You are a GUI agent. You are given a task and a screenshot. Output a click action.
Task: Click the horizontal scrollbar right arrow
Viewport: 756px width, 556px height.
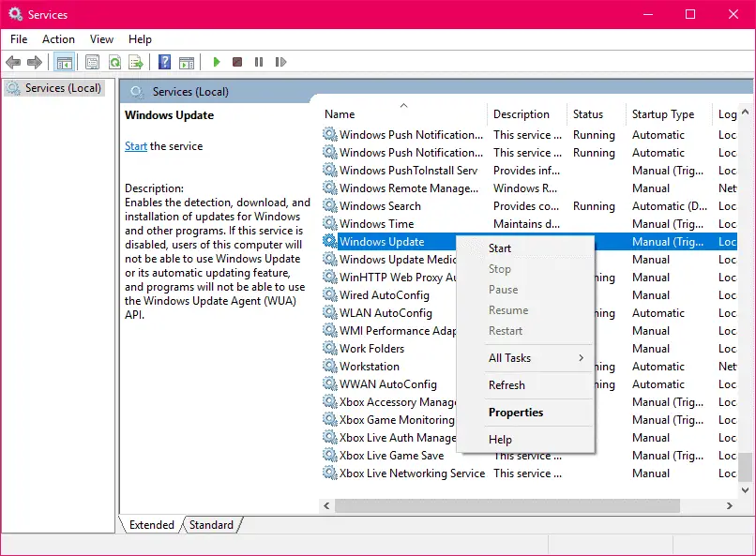pyautogui.click(x=730, y=505)
